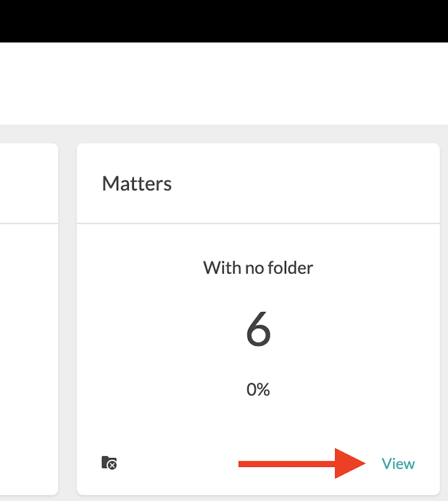Select the Matters card title
This screenshot has width=448, height=501.
tap(137, 184)
